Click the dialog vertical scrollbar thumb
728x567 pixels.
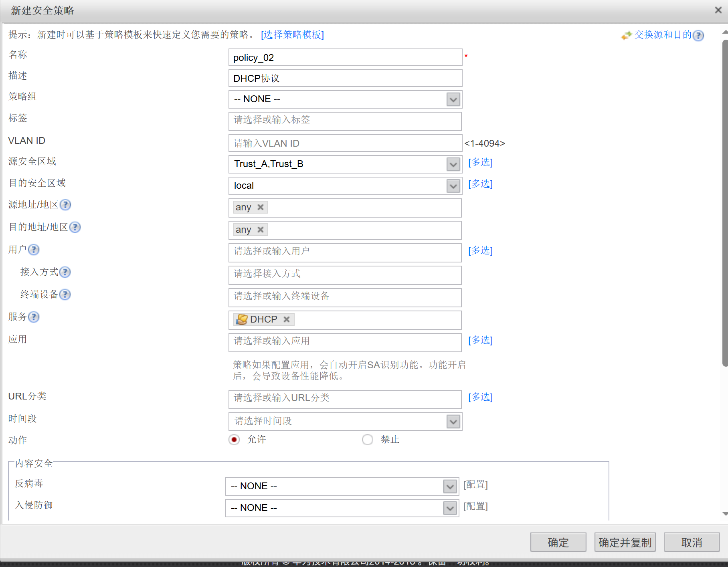point(725,203)
